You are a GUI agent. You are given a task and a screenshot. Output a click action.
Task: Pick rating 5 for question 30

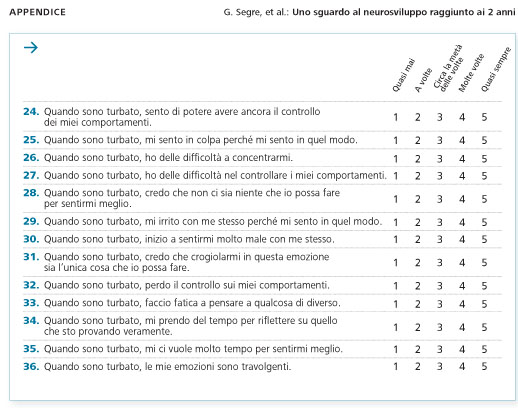pos(484,239)
